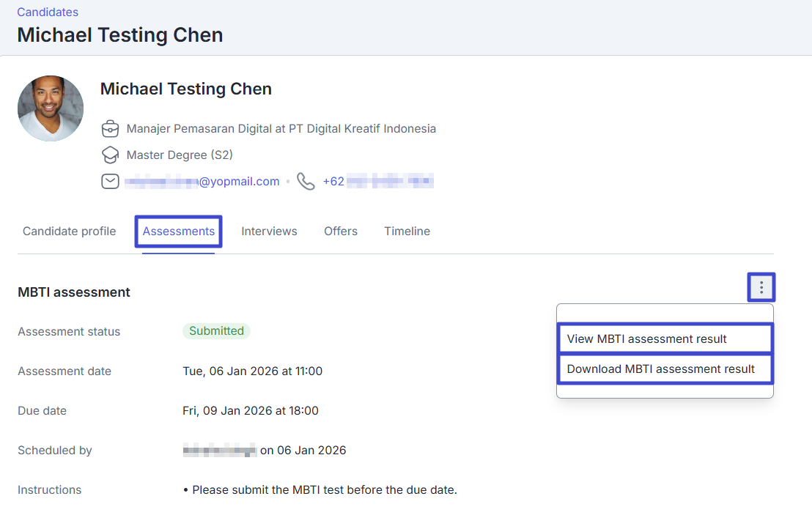Click the Candidates breadcrumb link
Image resolution: width=812 pixels, height=518 pixels.
point(48,12)
